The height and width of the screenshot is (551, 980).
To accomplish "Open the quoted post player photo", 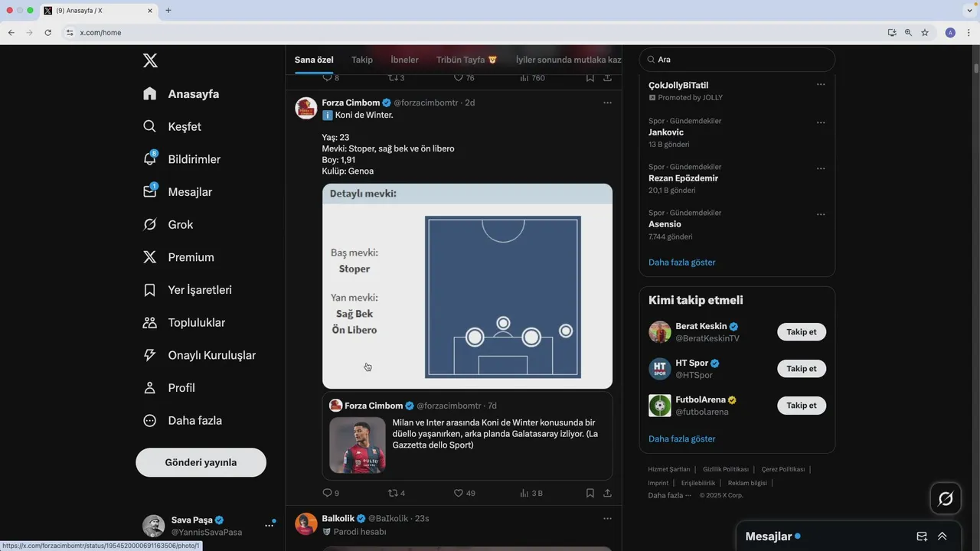I will pyautogui.click(x=358, y=445).
